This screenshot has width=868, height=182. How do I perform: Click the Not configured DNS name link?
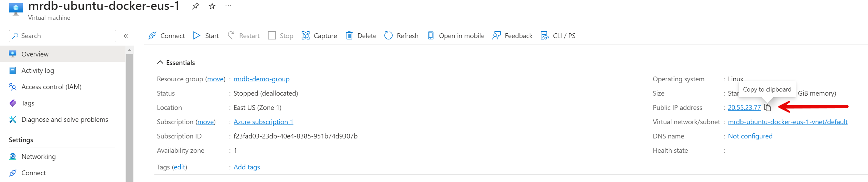[750, 136]
